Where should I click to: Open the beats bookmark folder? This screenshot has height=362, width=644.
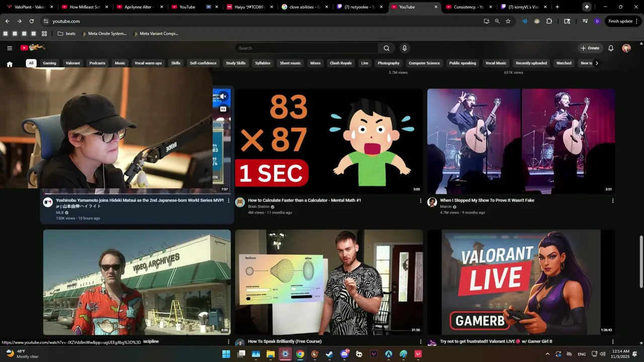[66, 34]
